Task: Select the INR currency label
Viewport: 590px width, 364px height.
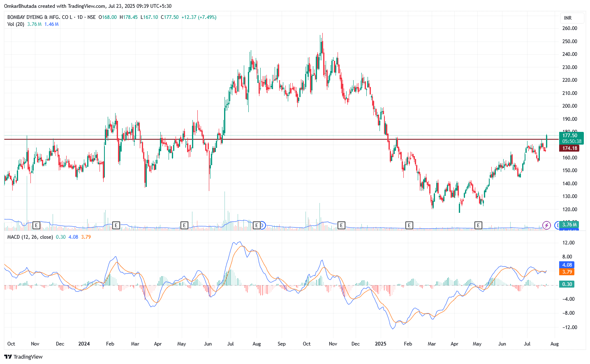Action: point(568,18)
